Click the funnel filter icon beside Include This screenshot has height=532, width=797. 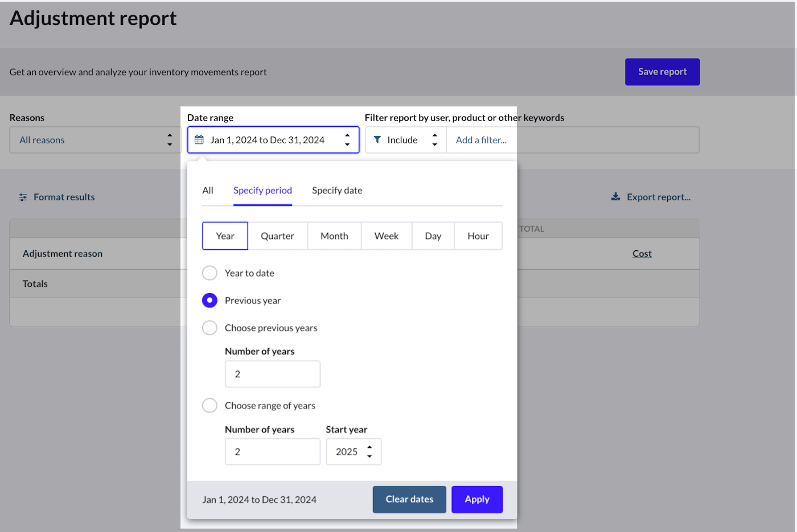click(x=377, y=140)
